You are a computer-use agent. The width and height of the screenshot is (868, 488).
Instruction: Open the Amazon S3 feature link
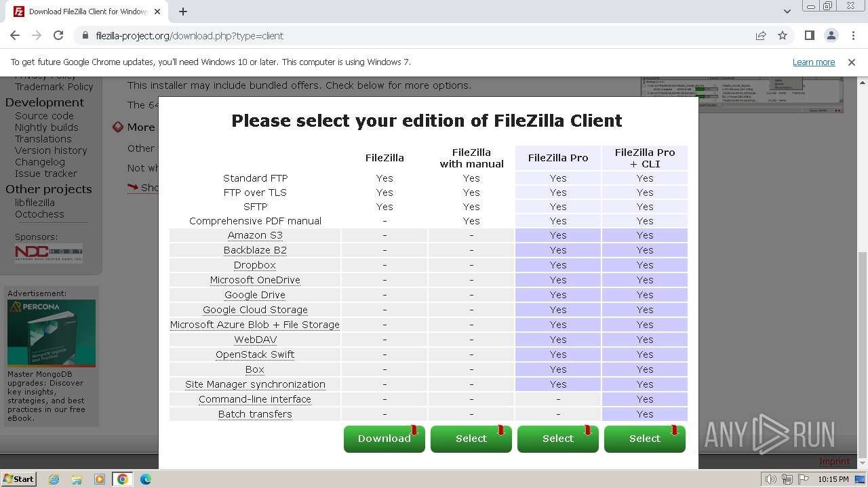pos(255,235)
